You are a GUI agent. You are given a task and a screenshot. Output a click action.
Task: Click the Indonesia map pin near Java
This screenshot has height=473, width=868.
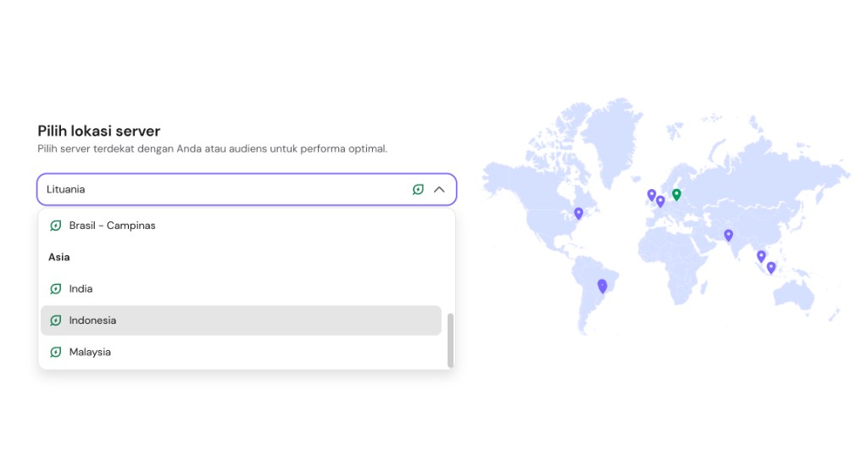tap(771, 268)
